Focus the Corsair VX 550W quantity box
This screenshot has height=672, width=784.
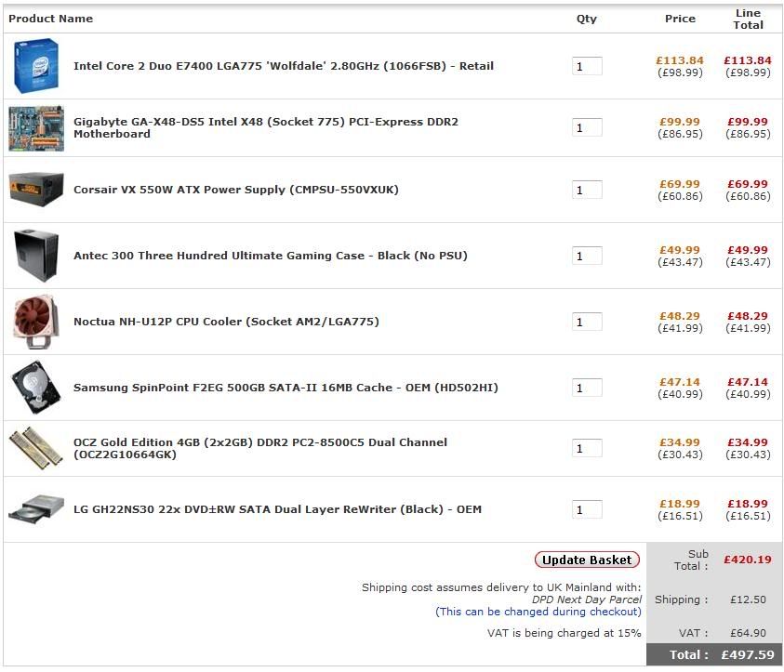pos(587,190)
